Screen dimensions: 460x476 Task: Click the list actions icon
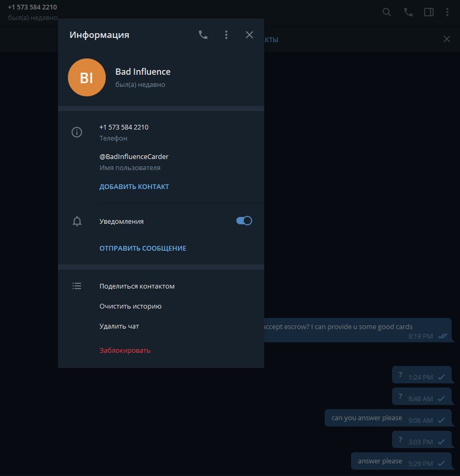click(x=77, y=286)
